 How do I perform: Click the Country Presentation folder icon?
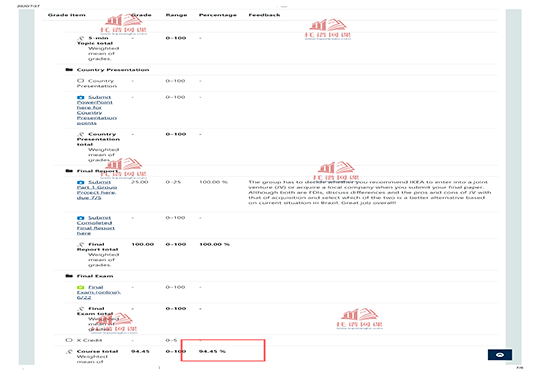(69, 70)
